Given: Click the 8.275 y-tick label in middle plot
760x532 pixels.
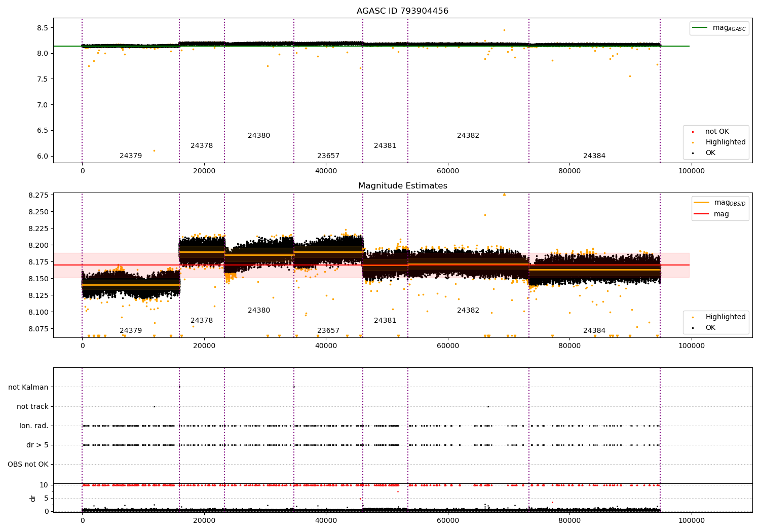Looking at the screenshot, I should pyautogui.click(x=38, y=196).
